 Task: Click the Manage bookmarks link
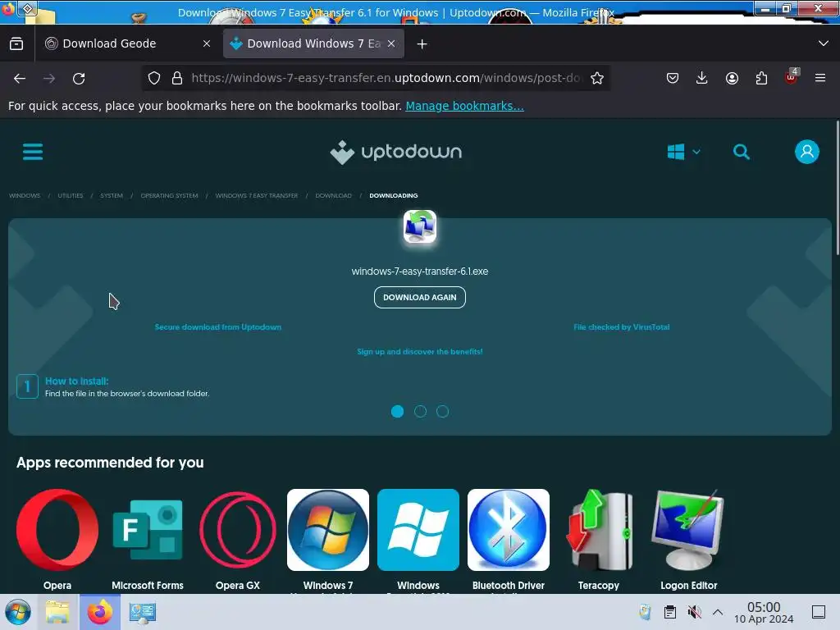click(x=464, y=106)
